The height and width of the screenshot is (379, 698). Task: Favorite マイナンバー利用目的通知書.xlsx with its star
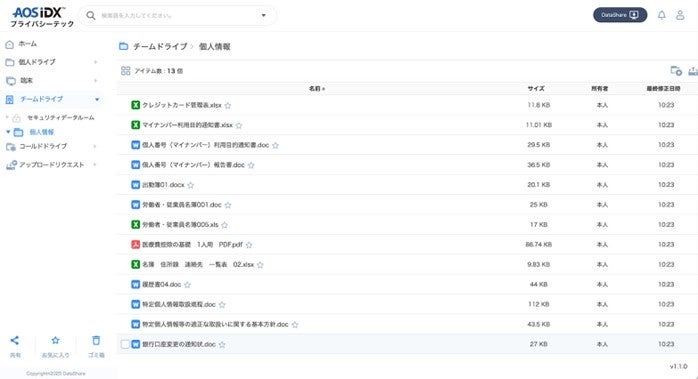[x=239, y=126]
